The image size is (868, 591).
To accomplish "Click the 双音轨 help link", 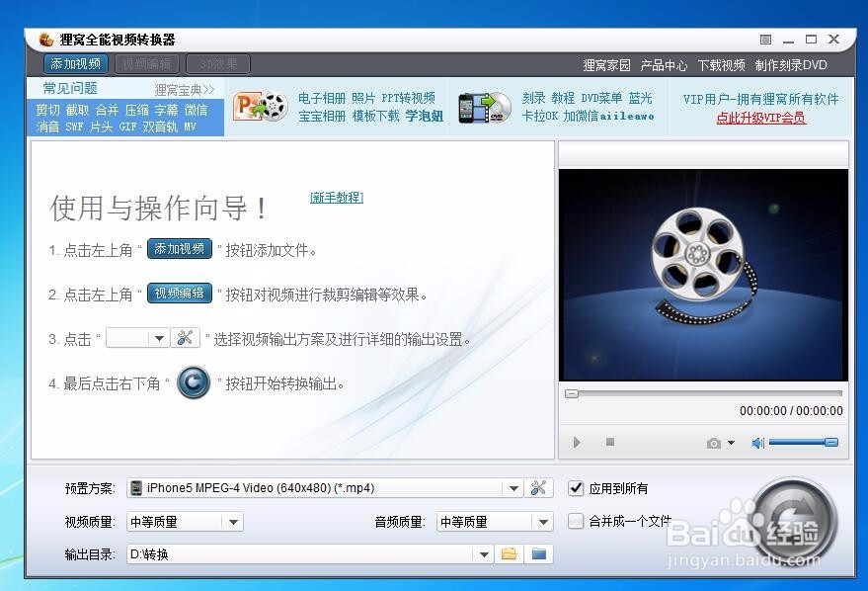I will [x=160, y=127].
